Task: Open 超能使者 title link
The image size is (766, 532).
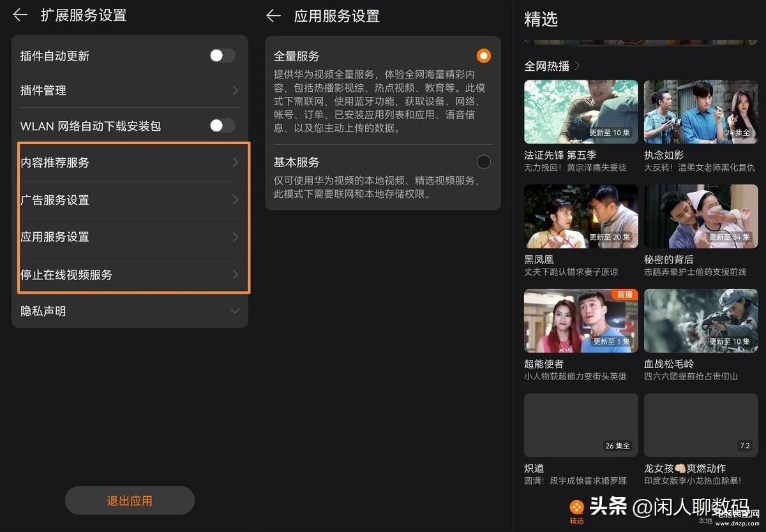Action: coord(544,364)
